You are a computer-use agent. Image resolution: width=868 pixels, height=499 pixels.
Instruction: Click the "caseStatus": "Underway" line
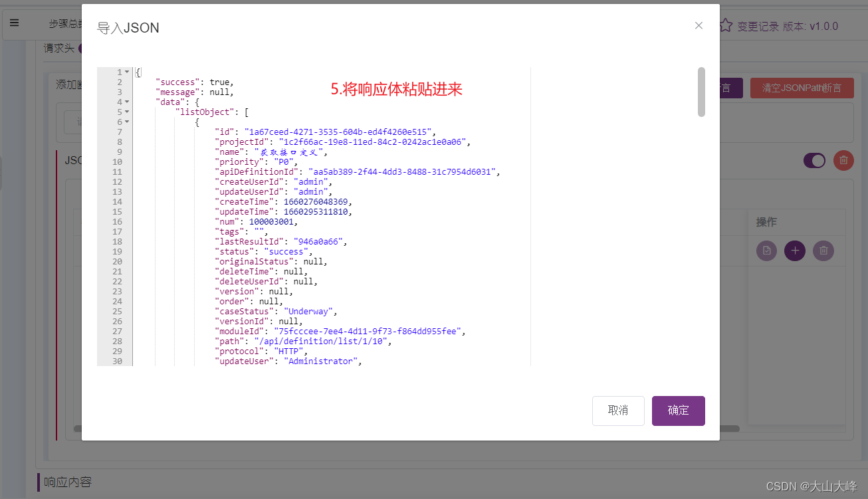pyautogui.click(x=276, y=311)
